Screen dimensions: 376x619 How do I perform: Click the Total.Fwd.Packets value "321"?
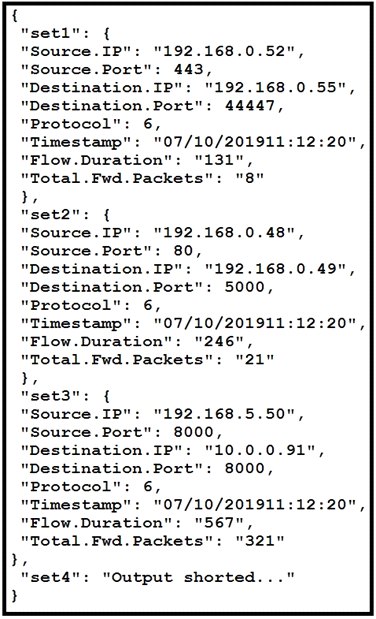[x=260, y=541]
